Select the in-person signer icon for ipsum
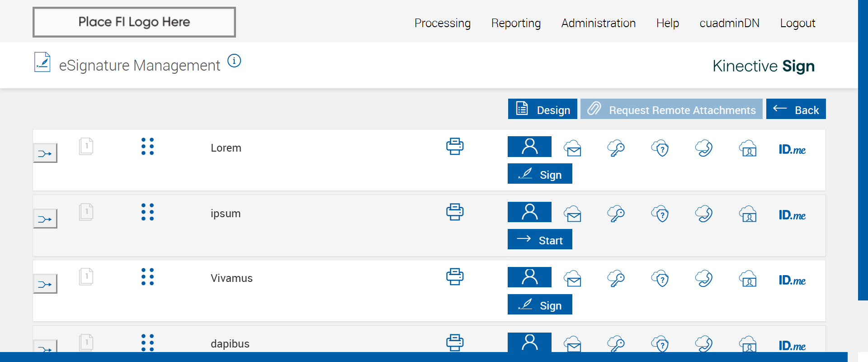Image resolution: width=868 pixels, height=362 pixels. pos(529,212)
